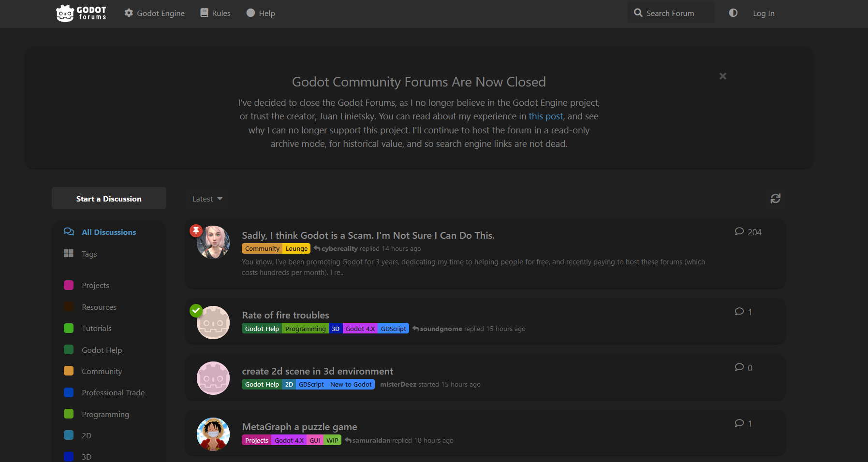Toggle the dark/light theme icon

(x=733, y=13)
